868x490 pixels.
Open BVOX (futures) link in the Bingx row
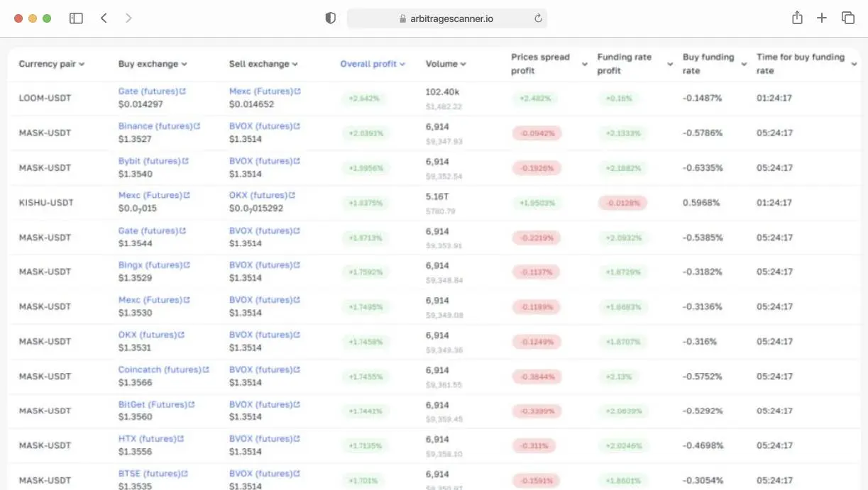260,265
